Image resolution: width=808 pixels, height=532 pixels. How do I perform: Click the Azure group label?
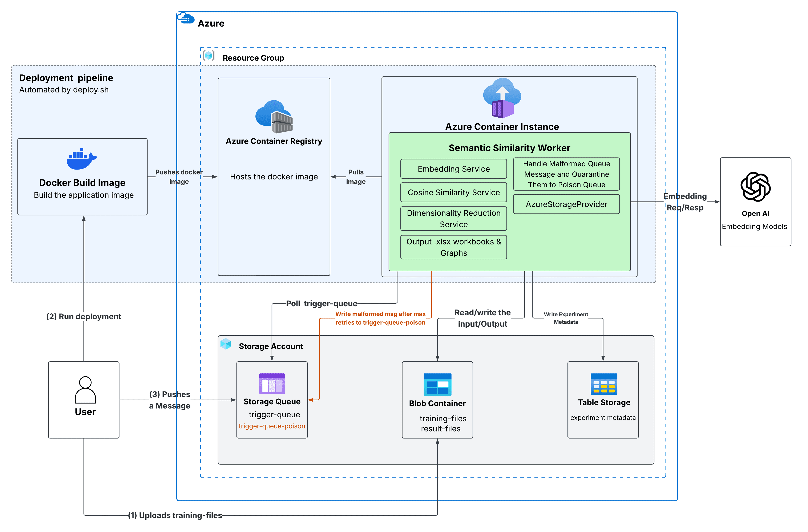(x=211, y=23)
